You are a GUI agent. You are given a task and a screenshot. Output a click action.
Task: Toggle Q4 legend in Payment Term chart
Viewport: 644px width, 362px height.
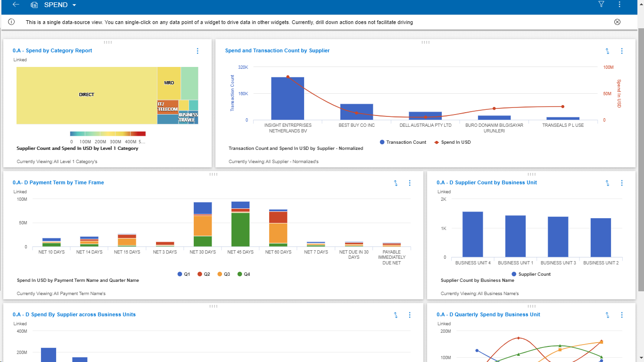[243, 274]
